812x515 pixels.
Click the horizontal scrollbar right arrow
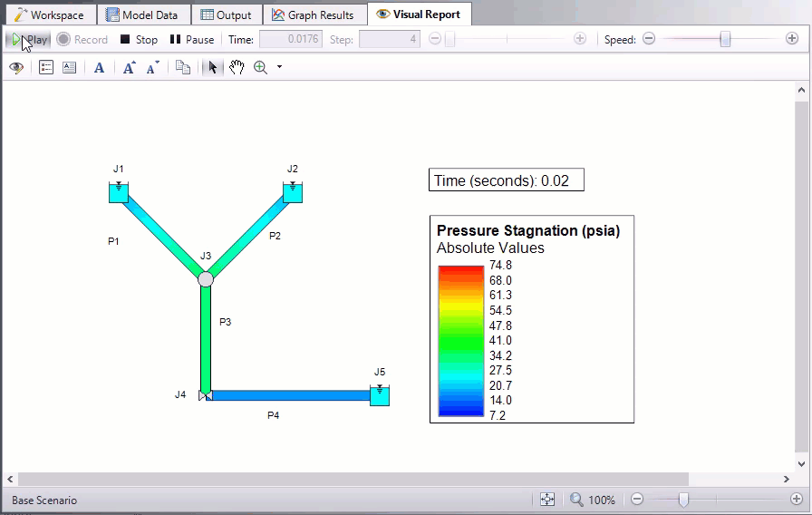786,480
